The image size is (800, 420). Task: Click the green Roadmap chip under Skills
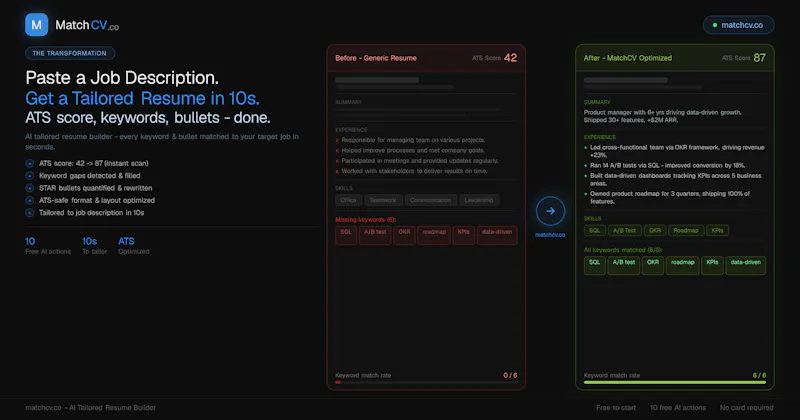[686, 231]
